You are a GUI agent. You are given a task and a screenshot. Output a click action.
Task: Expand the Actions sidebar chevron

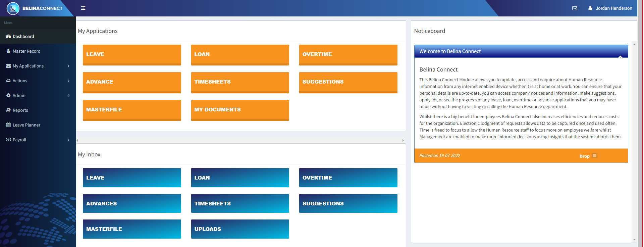click(x=68, y=81)
